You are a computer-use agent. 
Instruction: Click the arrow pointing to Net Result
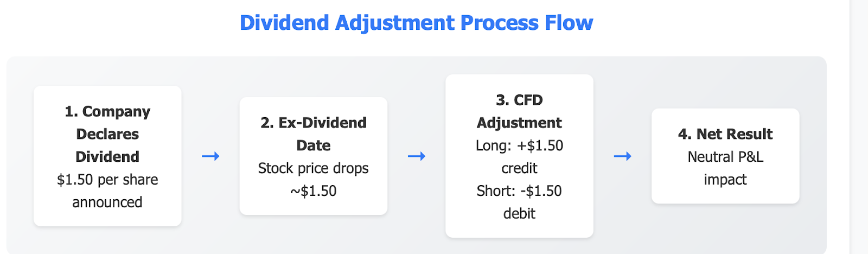coord(622,156)
